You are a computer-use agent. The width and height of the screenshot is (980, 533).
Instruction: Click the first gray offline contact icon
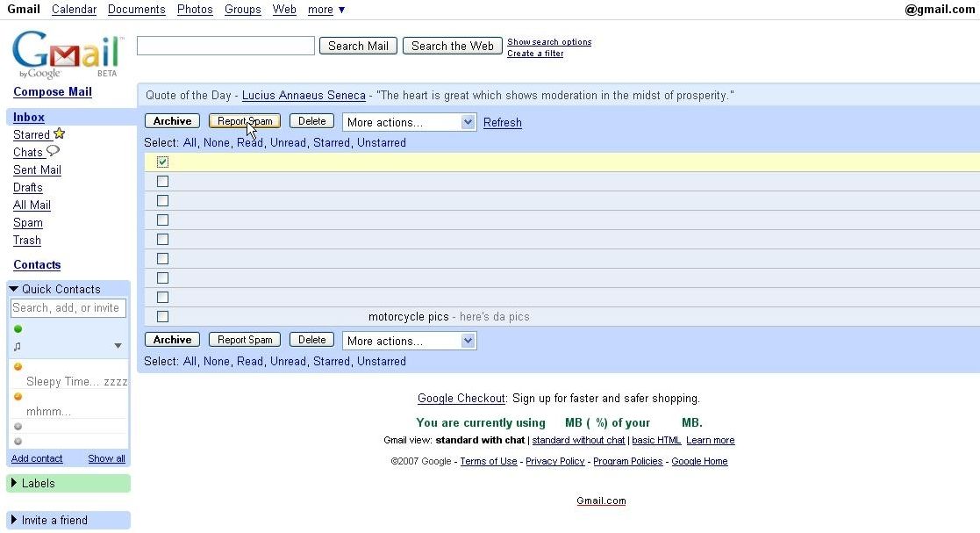tap(18, 427)
